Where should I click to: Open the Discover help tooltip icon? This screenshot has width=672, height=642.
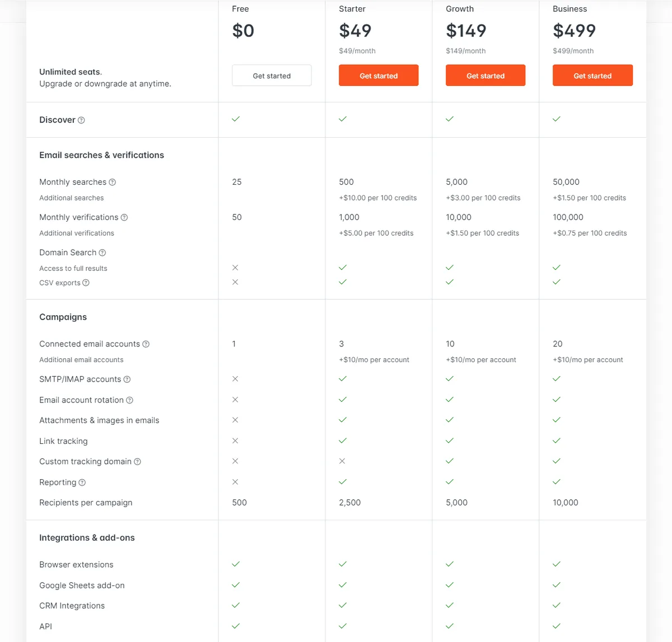point(82,120)
